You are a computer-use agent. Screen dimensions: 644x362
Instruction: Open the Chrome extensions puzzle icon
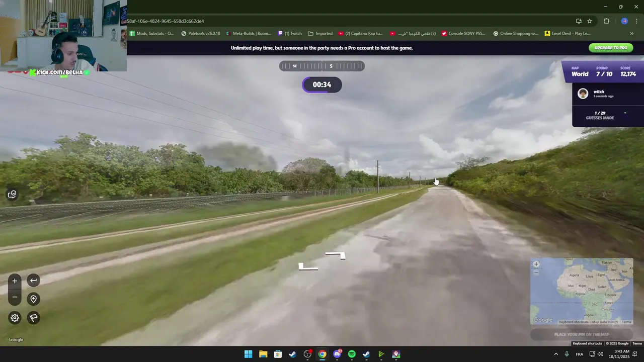tap(606, 21)
